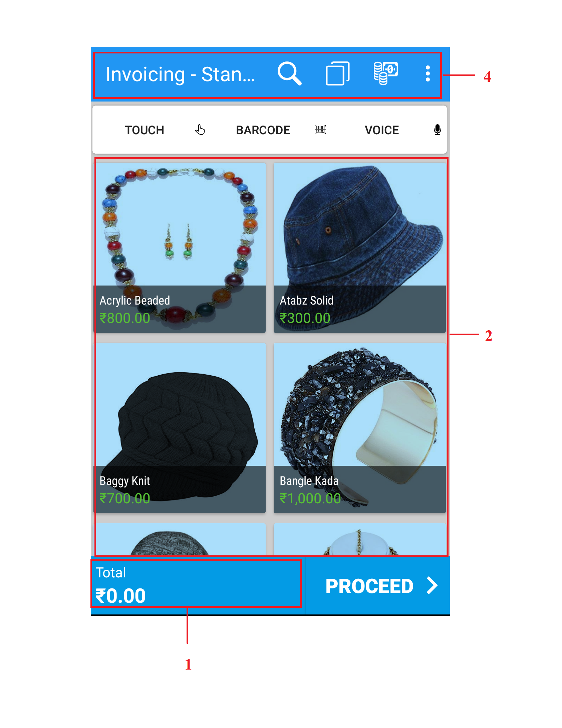The height and width of the screenshot is (728, 562).
Task: Tap the Total ₹0.00 summary area
Action: point(196,584)
